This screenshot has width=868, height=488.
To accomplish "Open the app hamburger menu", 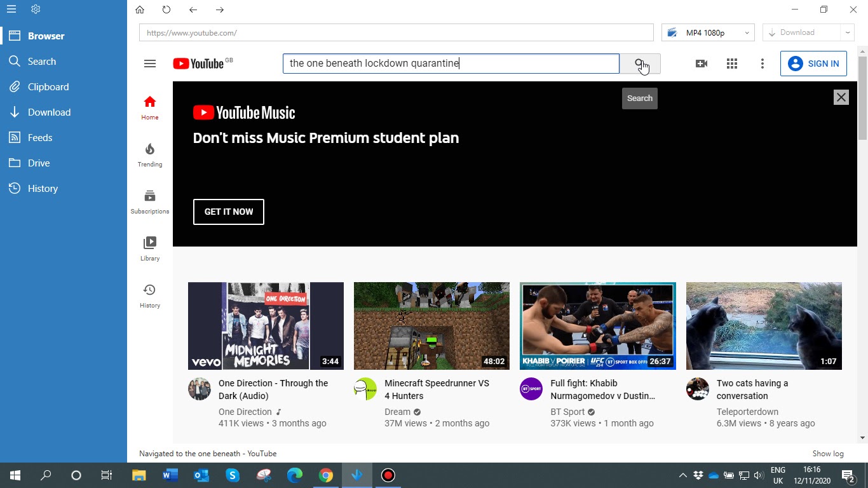I will pos(11,10).
